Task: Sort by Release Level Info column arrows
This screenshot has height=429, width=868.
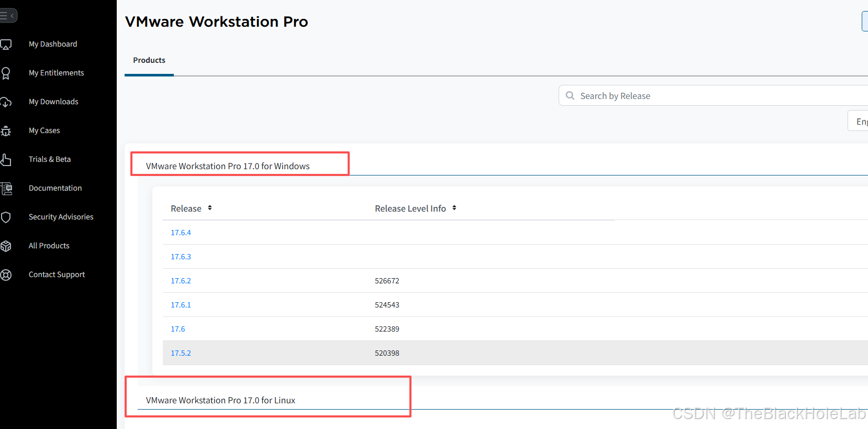Action: (454, 208)
